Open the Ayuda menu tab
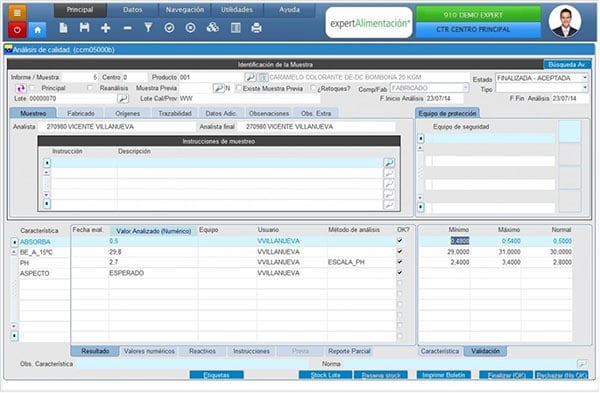Viewport: 600px width, 393px height. coord(289,10)
